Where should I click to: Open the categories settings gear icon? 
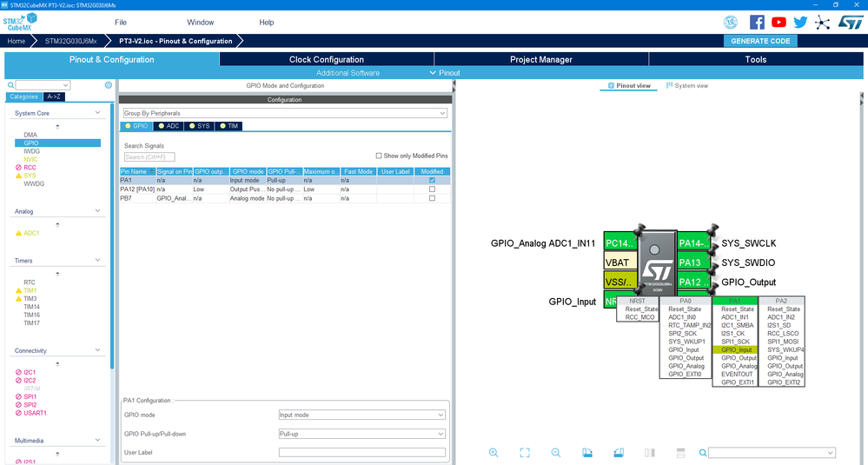[x=108, y=85]
